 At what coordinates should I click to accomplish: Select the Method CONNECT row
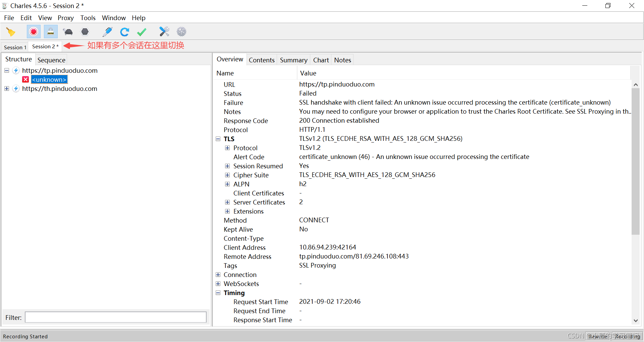(423, 220)
